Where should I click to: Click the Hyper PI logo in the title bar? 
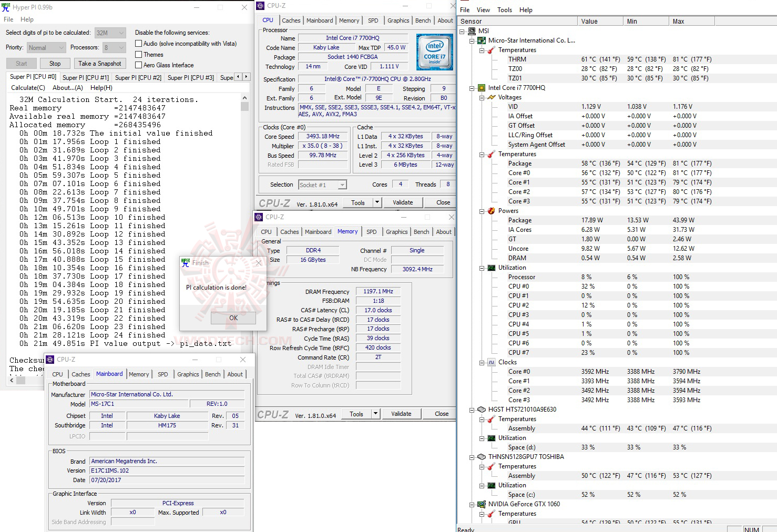(x=6, y=7)
